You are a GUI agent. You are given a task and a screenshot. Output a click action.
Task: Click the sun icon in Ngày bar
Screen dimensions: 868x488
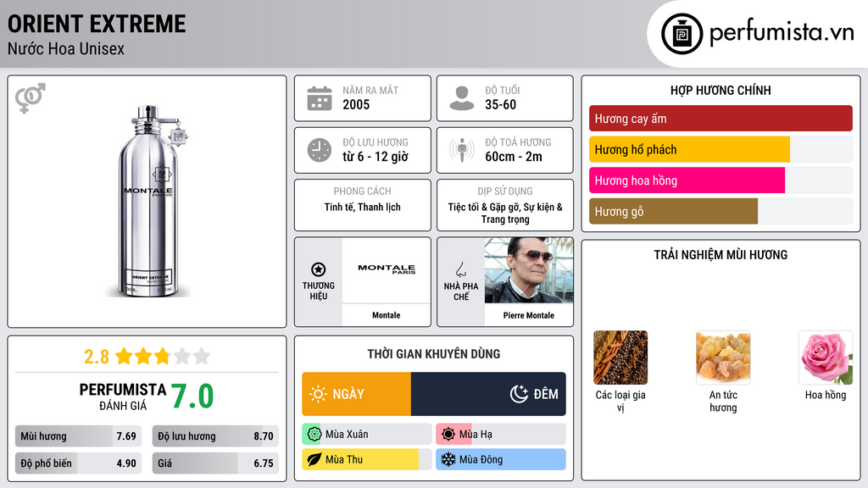click(318, 394)
